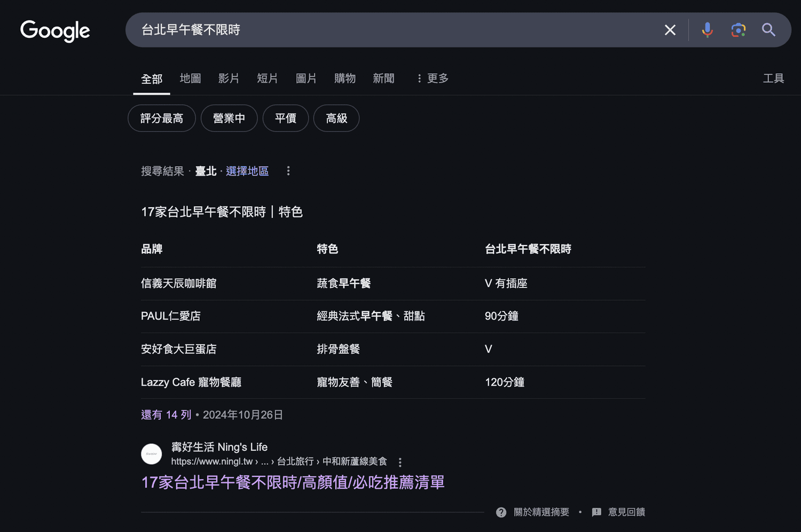Select the Lazzy Cafe 寵物餐廳 cell
This screenshot has height=532, width=801.
pos(191,382)
